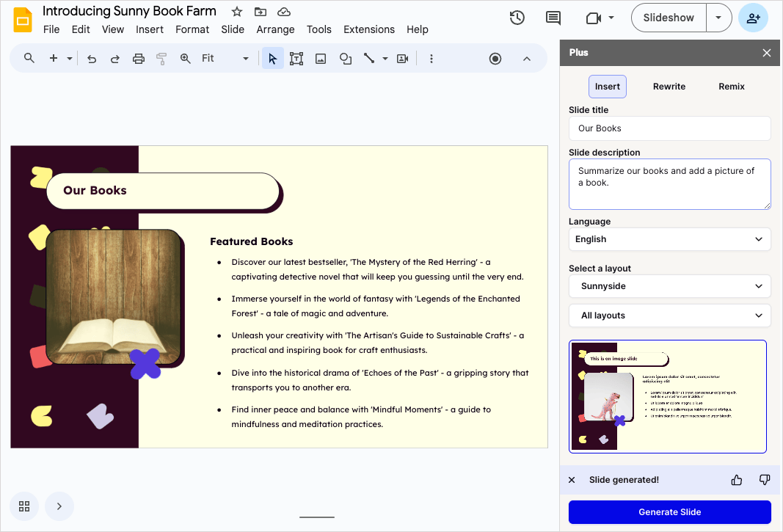Click thumbs down feedback icon
Viewport: 783px width, 532px height.
[765, 480]
